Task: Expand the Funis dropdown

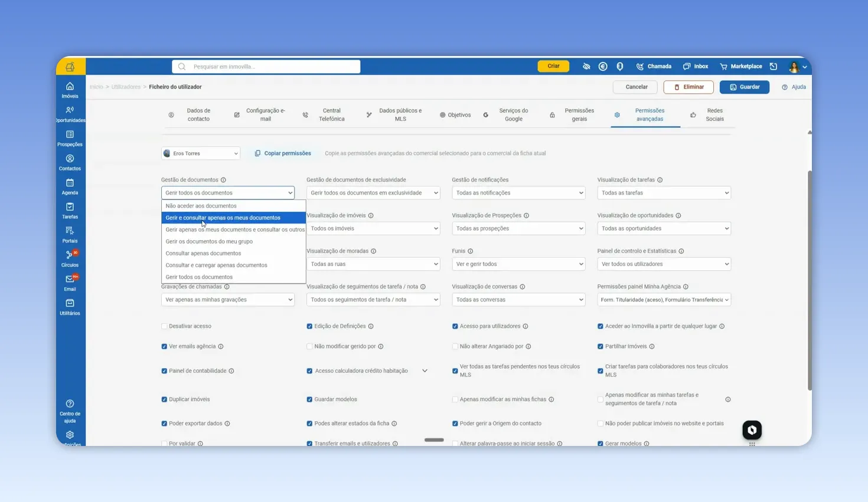Action: click(x=518, y=264)
